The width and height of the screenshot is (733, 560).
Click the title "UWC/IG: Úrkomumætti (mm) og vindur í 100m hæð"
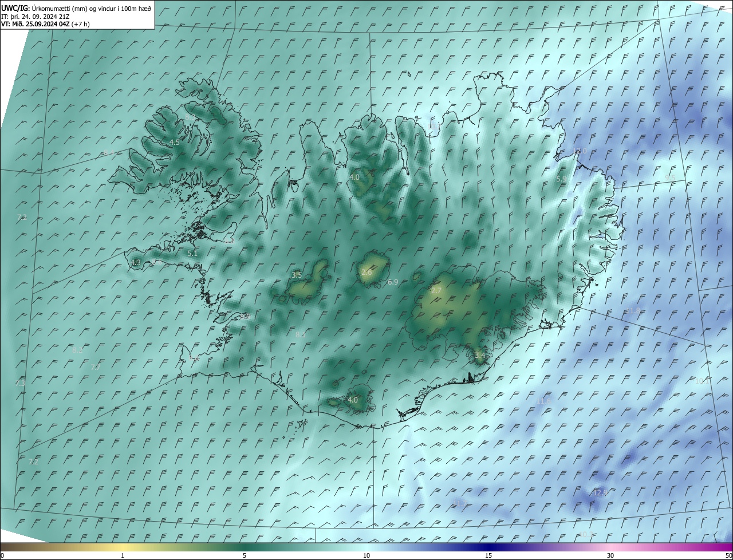click(x=77, y=8)
